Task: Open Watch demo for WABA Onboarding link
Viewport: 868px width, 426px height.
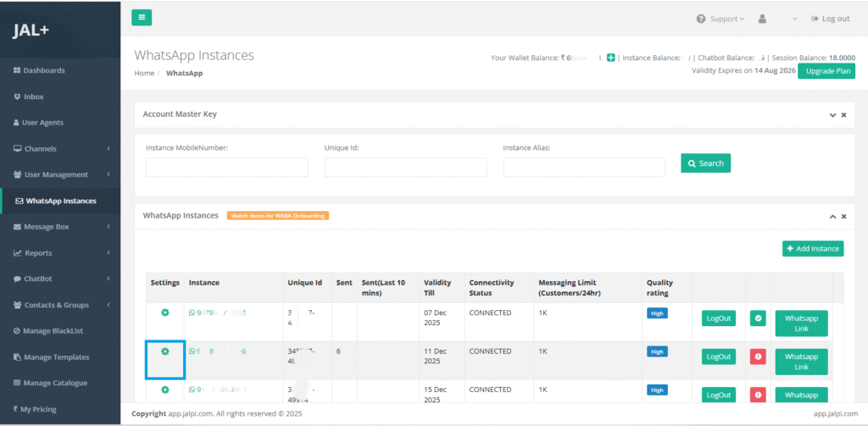Action: (x=277, y=215)
